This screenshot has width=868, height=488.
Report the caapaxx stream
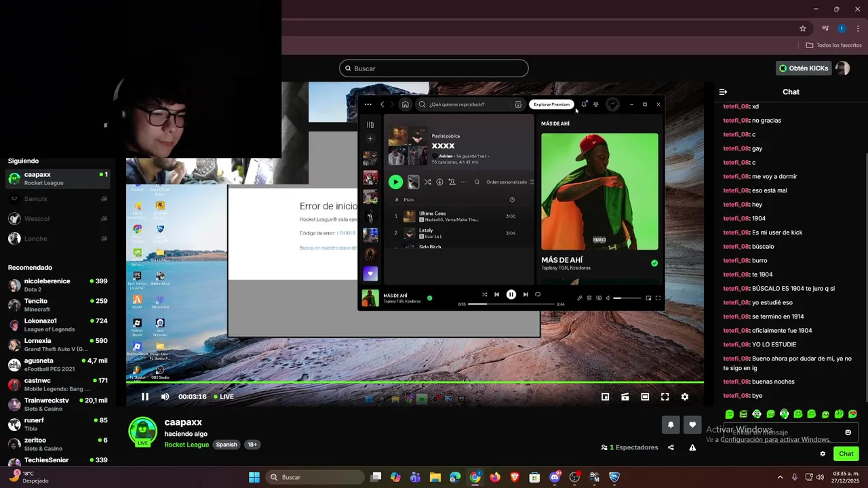tap(692, 447)
